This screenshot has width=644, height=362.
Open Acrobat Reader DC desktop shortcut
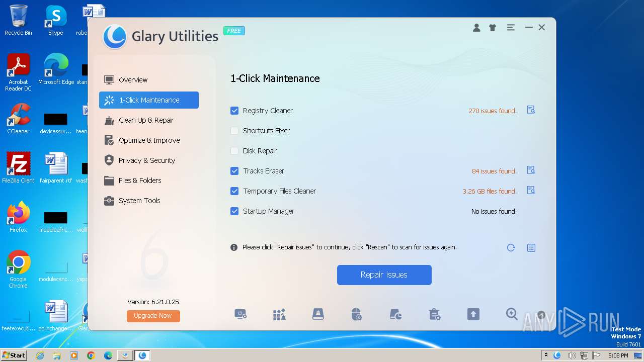18,72
